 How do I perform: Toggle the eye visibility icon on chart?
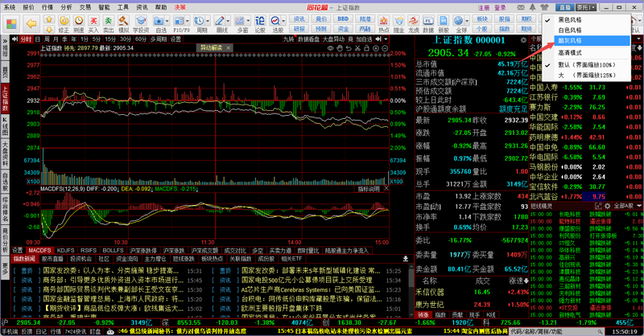[330, 48]
